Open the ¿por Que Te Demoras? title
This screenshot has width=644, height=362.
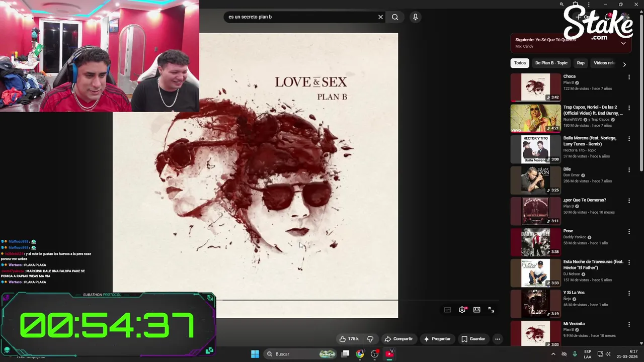(585, 200)
